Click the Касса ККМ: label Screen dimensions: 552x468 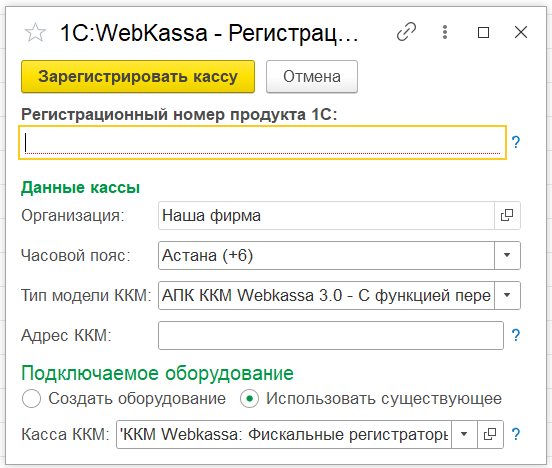[x=65, y=434]
